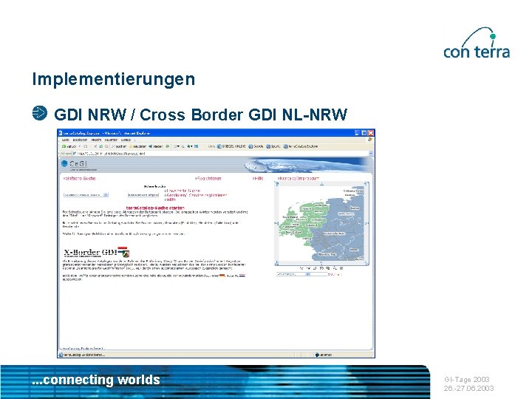Image resolution: width=532 pixels, height=399 pixels.
Task: Expand the dropdown below the map
Action: click(x=307, y=274)
